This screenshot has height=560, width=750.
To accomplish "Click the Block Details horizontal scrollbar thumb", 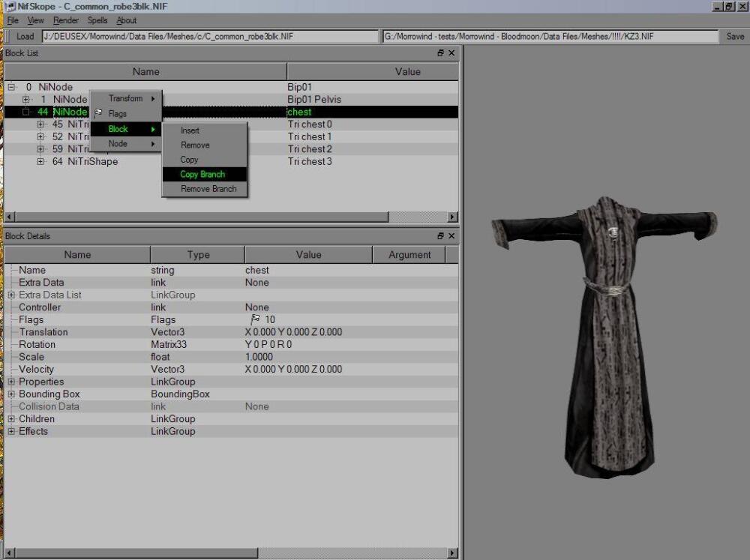I will pos(136,553).
